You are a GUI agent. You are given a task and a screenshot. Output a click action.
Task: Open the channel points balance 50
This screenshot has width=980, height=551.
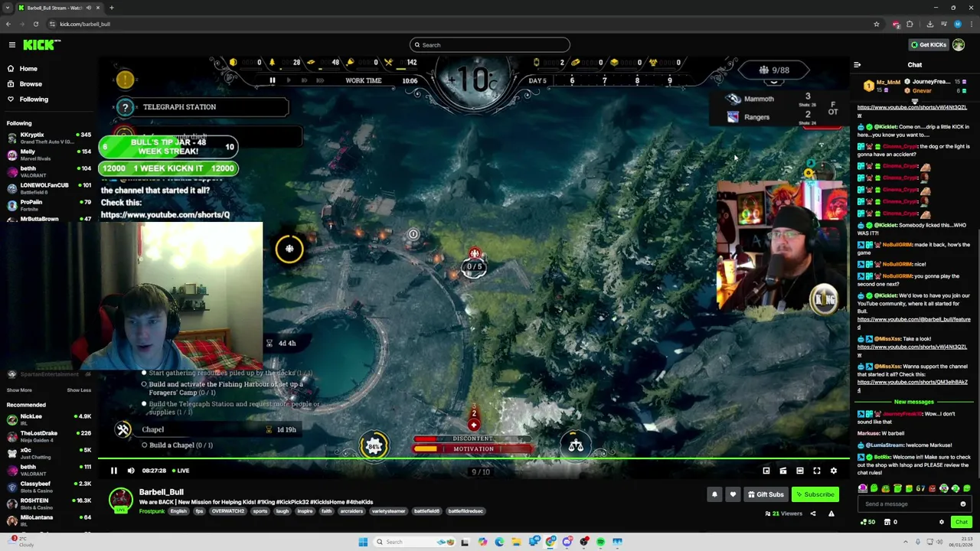[x=867, y=522]
